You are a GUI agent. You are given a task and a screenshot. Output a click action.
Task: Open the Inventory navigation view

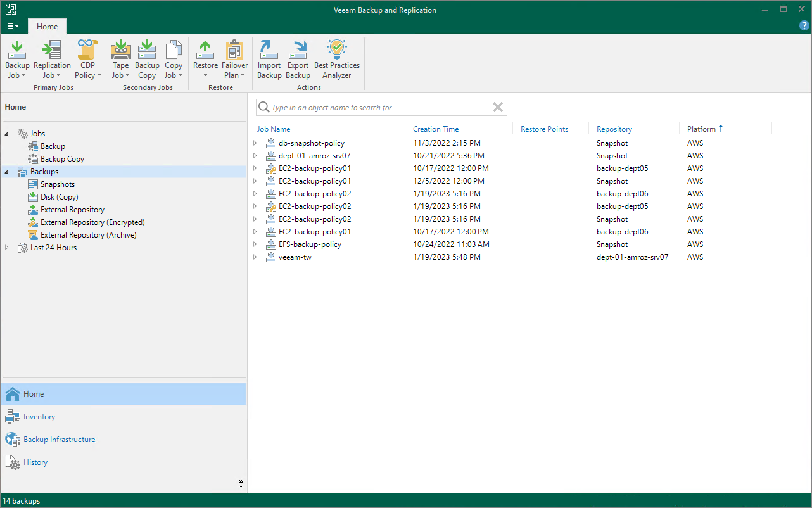(x=124, y=417)
